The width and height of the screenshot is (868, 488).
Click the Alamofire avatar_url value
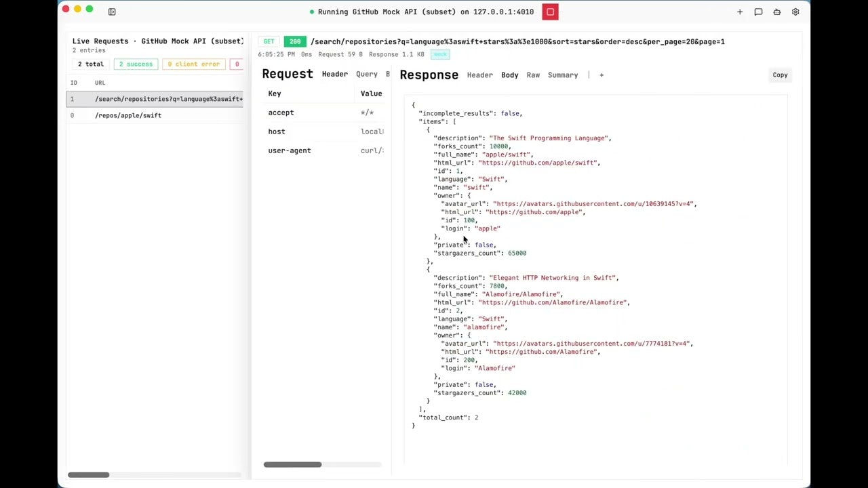pos(591,344)
